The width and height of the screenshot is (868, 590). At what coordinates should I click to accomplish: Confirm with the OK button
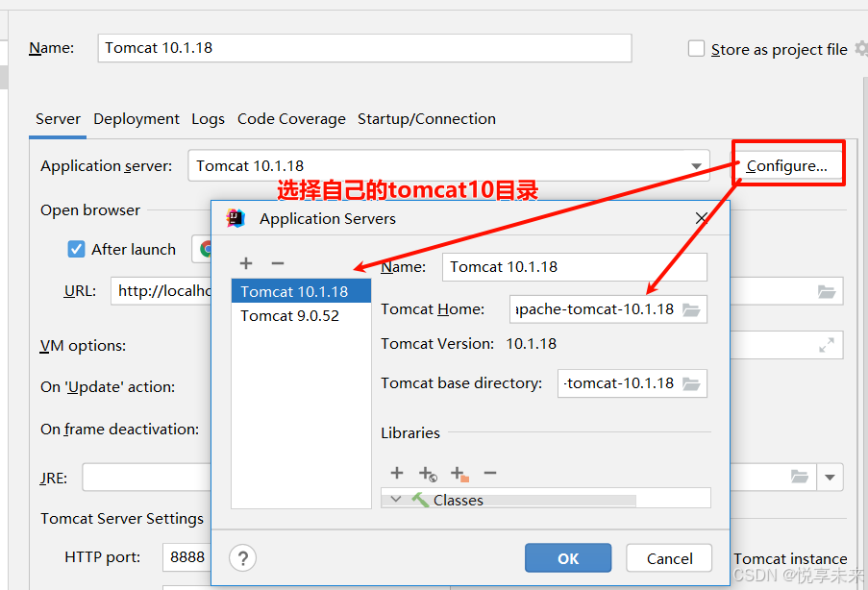pyautogui.click(x=568, y=558)
